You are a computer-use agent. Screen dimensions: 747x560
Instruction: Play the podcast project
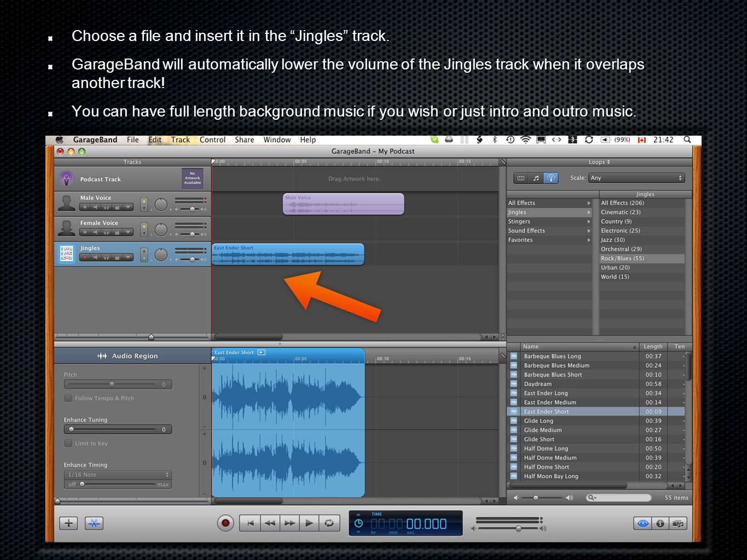[309, 523]
